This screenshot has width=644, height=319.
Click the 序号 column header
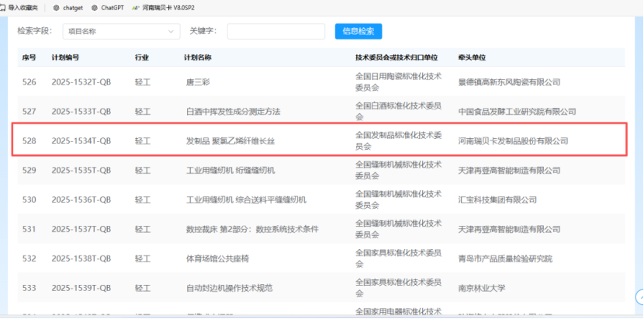point(29,58)
